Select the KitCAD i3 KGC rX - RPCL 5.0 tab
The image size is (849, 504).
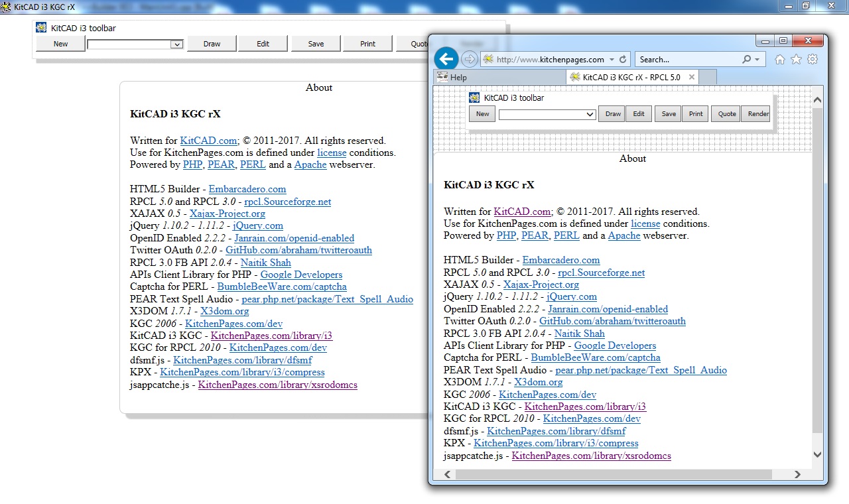(x=632, y=78)
